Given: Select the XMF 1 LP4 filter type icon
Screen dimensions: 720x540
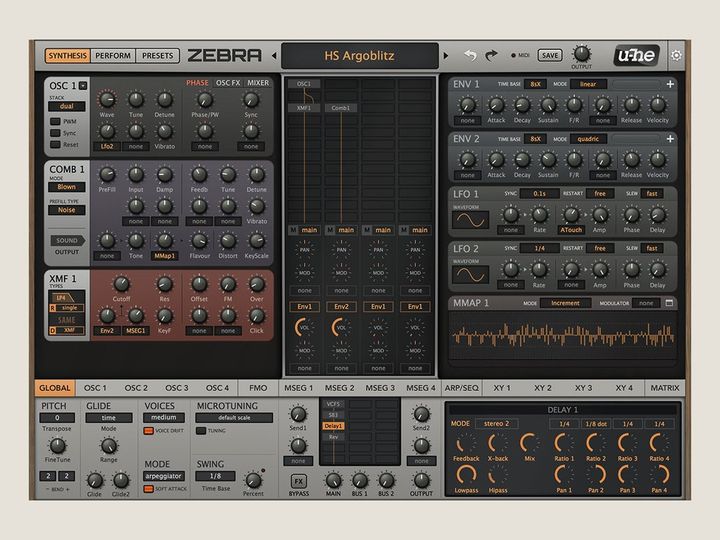Looking at the screenshot, I should pos(62,298).
